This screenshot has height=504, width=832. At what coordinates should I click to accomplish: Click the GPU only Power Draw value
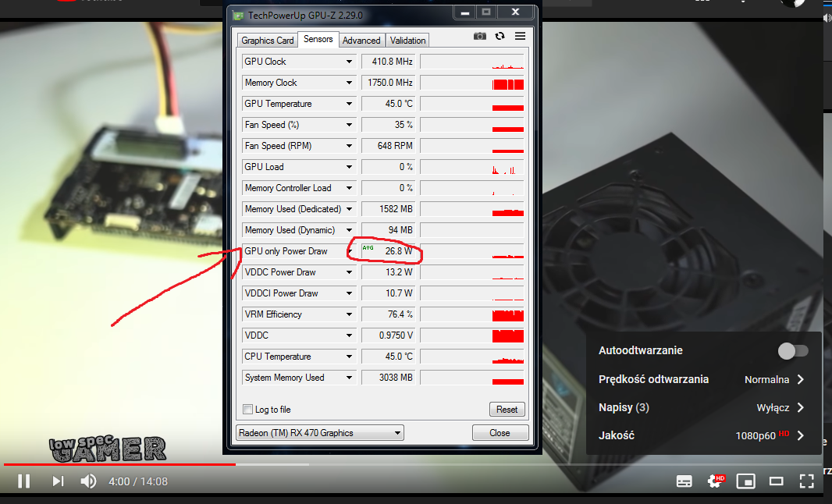coord(389,251)
